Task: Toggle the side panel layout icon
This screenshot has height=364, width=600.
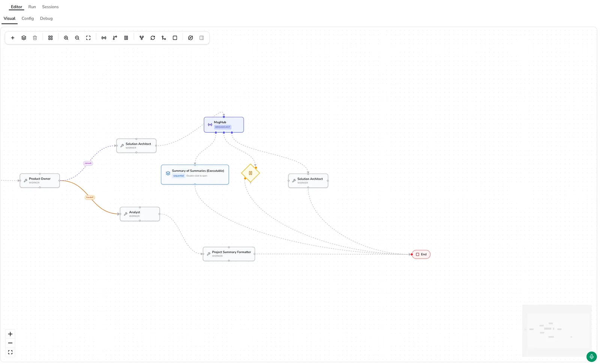Action: [202, 38]
